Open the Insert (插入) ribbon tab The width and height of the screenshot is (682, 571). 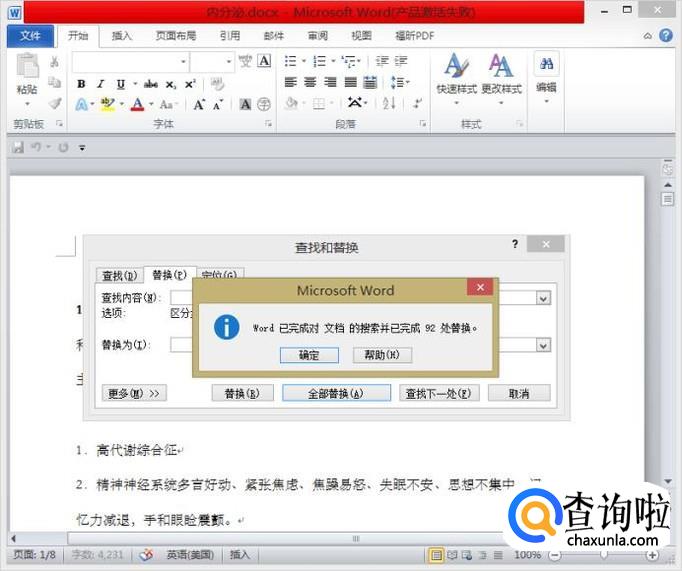point(122,35)
